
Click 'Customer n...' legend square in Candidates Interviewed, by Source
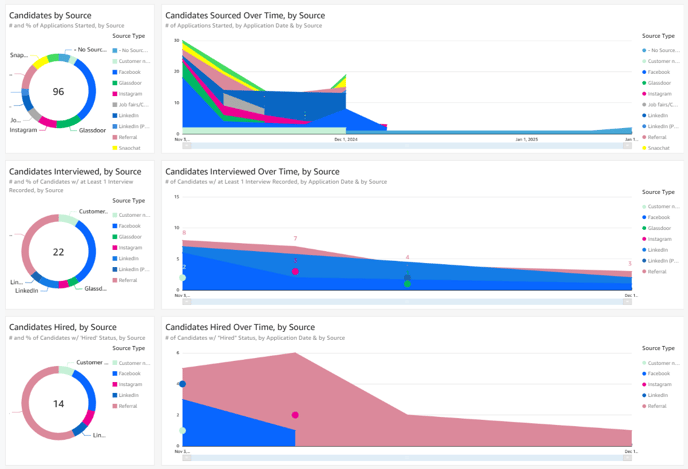point(115,215)
